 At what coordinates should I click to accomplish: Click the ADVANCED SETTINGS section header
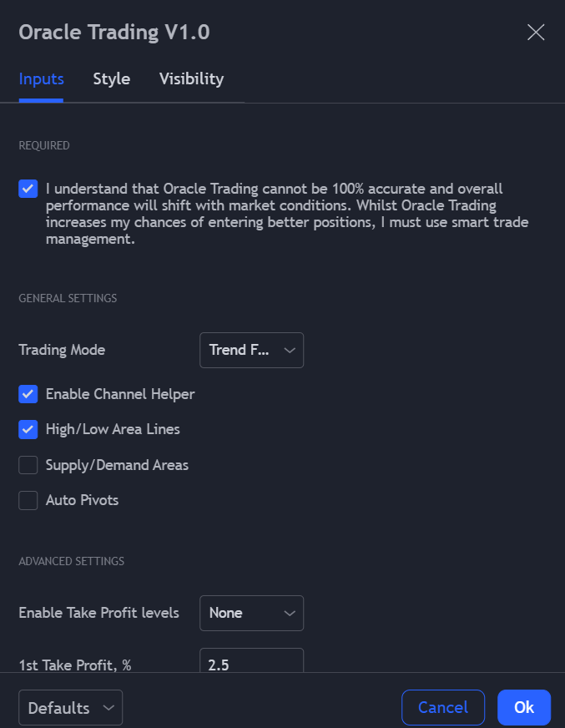(x=71, y=561)
